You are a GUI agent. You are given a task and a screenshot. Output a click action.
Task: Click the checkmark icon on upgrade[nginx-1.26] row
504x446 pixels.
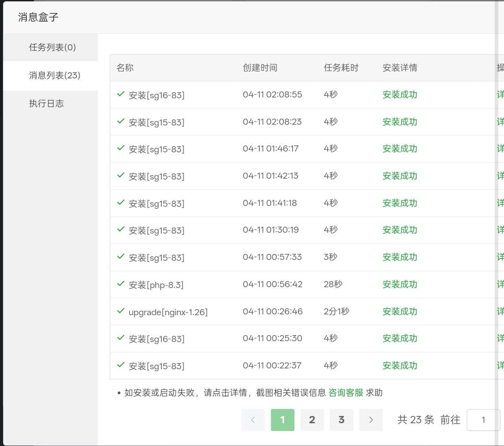point(120,311)
